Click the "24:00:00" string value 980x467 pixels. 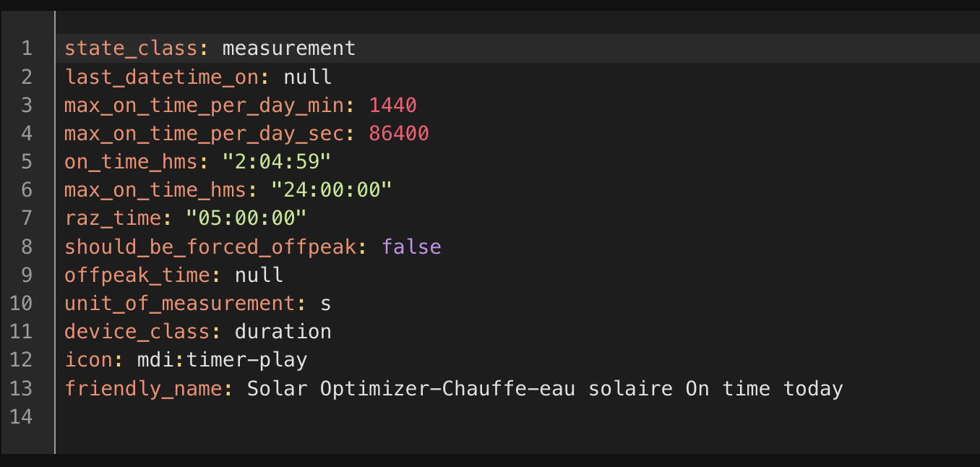click(x=332, y=190)
